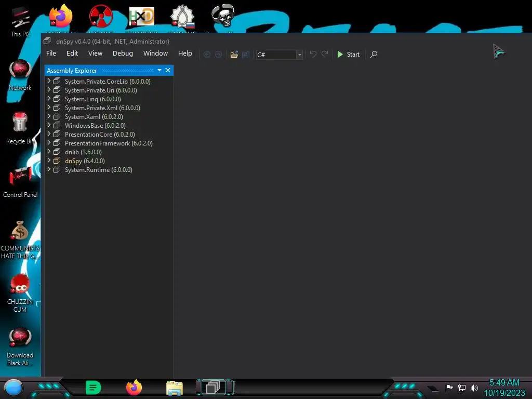Open the Debug menu
The height and width of the screenshot is (399, 532).
coord(123,54)
